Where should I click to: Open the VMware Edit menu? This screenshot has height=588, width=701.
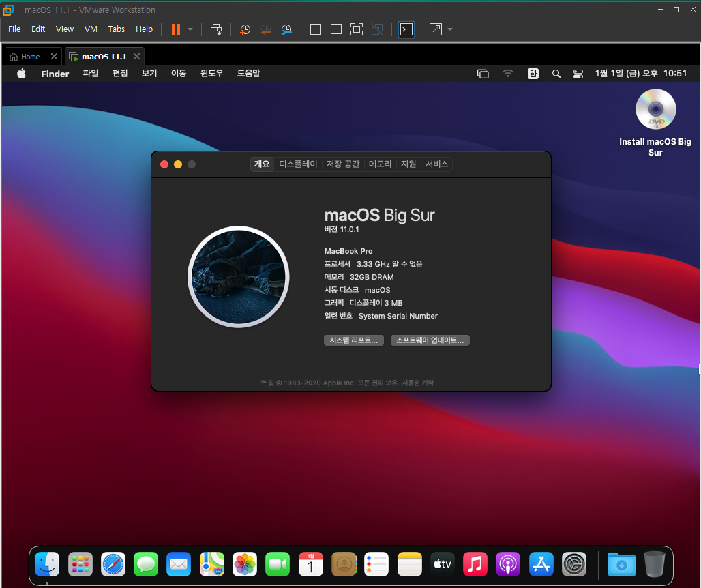coord(38,29)
